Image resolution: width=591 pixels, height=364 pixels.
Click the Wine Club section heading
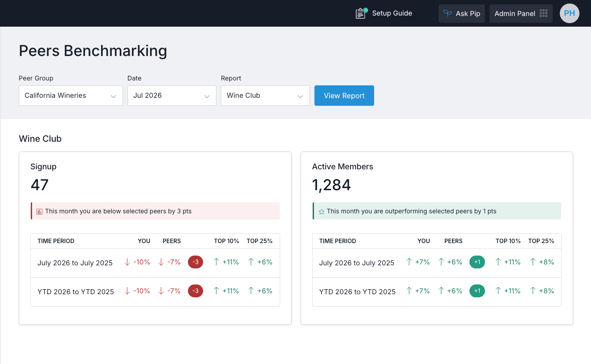(x=40, y=139)
